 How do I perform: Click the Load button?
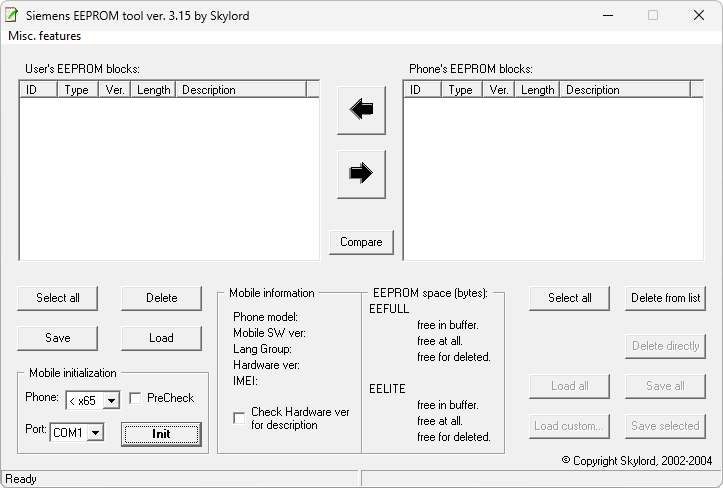(161, 338)
